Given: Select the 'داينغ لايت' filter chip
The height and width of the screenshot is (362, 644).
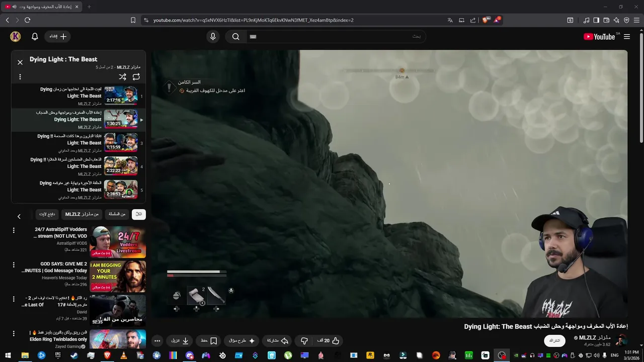Looking at the screenshot, I should pos(47,214).
